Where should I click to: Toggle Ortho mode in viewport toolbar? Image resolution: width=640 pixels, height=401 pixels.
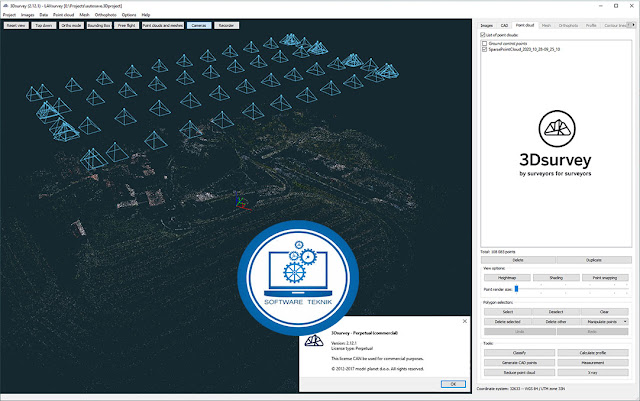tap(71, 25)
